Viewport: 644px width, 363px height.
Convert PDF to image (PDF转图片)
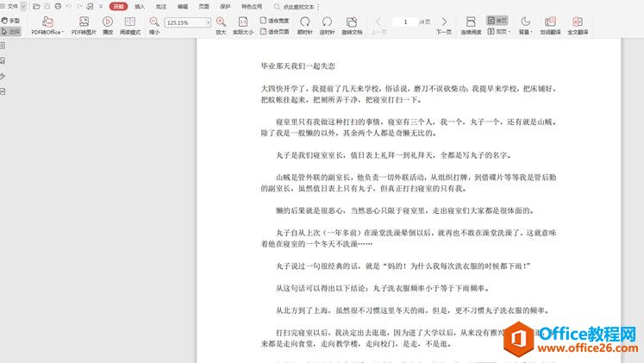[84, 26]
